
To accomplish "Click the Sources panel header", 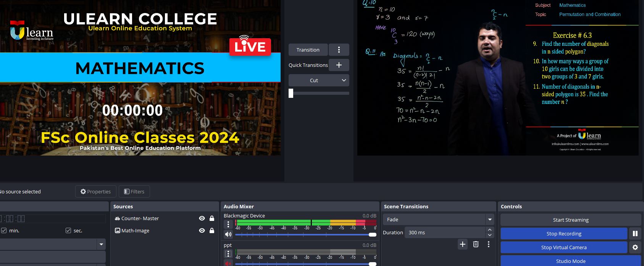I will pos(165,206).
